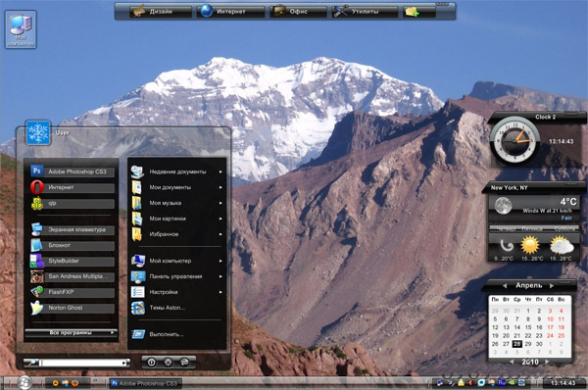Open the Norton Ghost entry
Image resolution: width=588 pixels, height=390 pixels.
click(73, 308)
